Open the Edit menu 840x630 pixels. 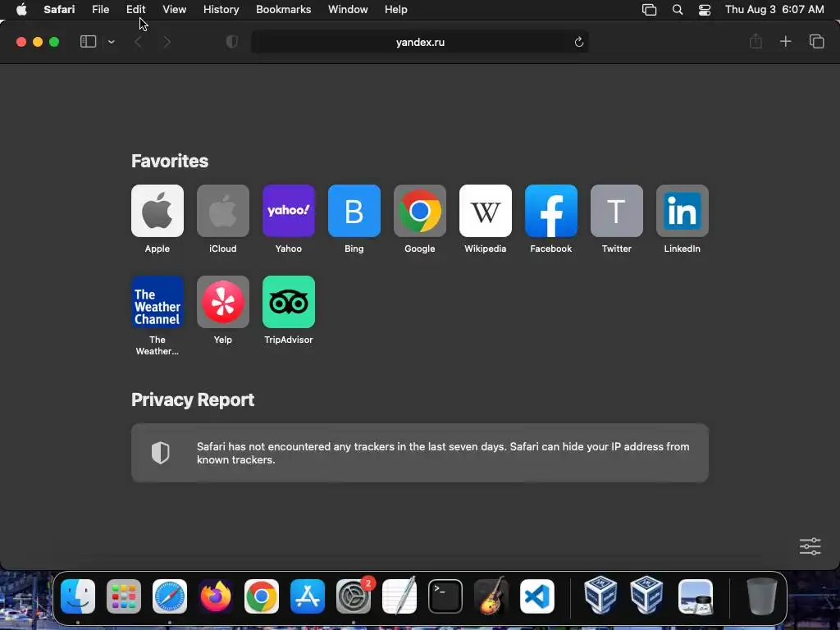[x=135, y=10]
